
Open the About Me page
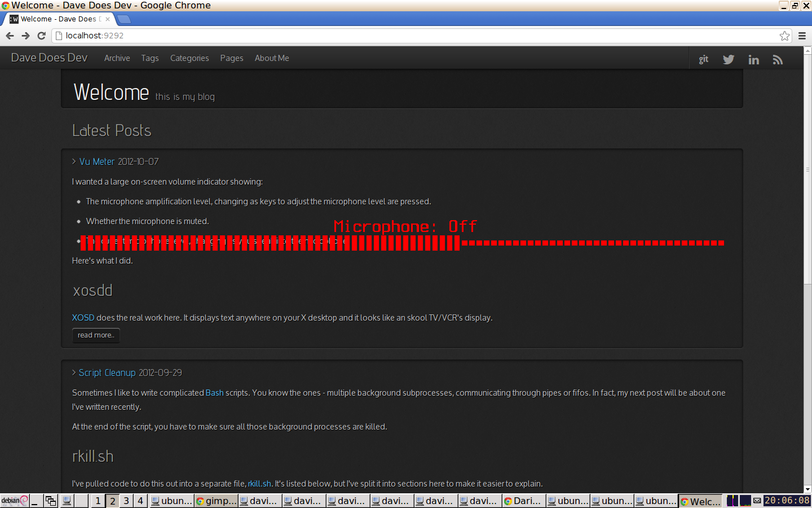pyautogui.click(x=272, y=58)
